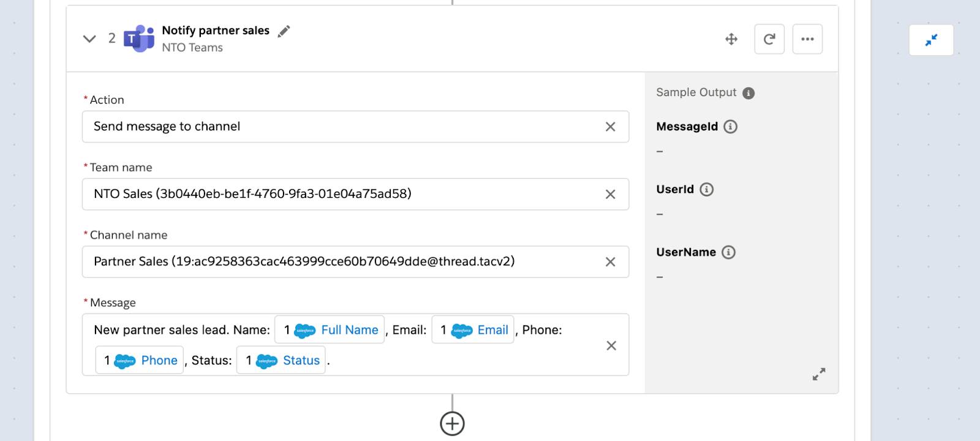
Task: Edit the step name with pencil icon
Action: pos(284,31)
